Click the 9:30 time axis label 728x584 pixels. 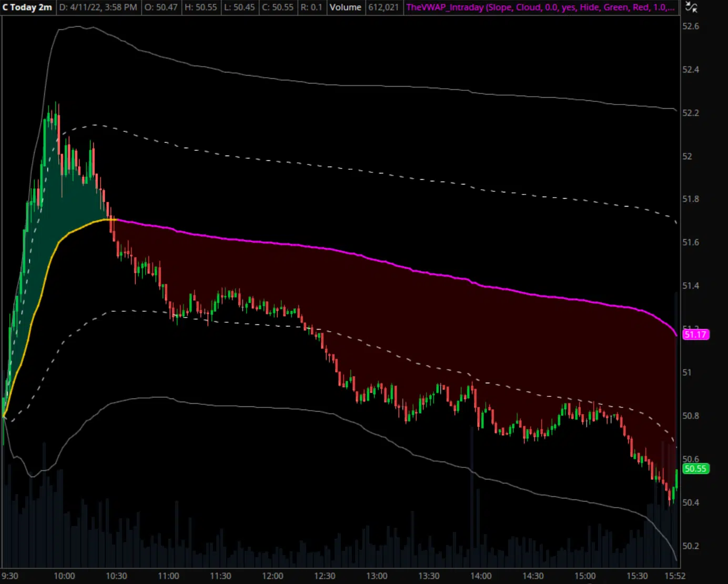click(x=10, y=576)
